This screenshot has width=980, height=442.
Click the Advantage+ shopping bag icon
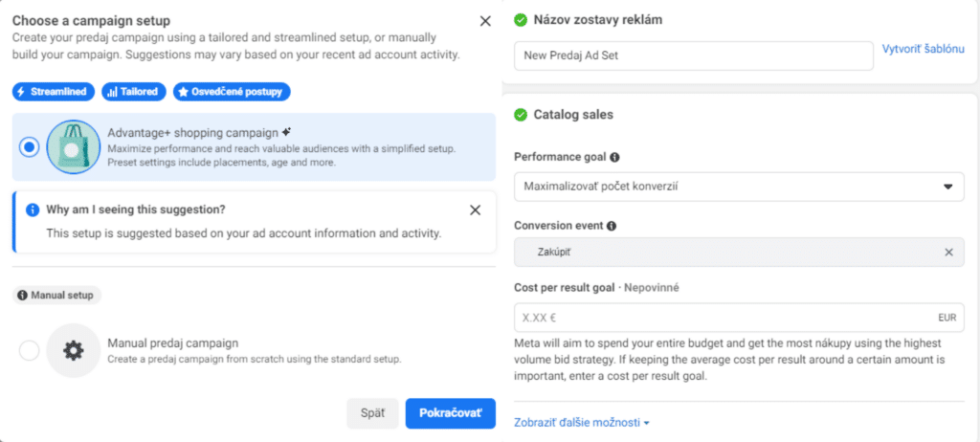tap(73, 147)
